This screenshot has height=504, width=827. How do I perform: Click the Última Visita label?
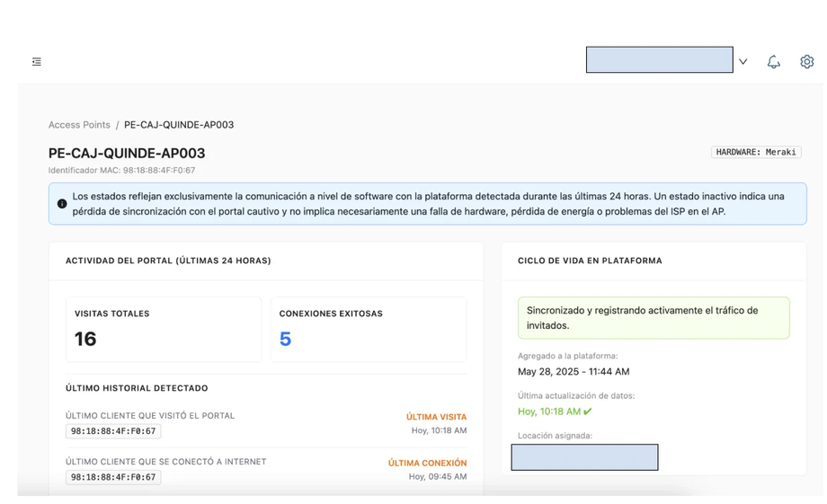pyautogui.click(x=436, y=417)
